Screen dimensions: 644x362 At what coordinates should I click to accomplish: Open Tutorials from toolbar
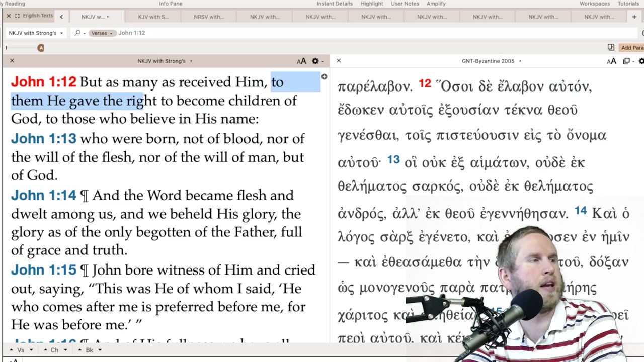628,4
